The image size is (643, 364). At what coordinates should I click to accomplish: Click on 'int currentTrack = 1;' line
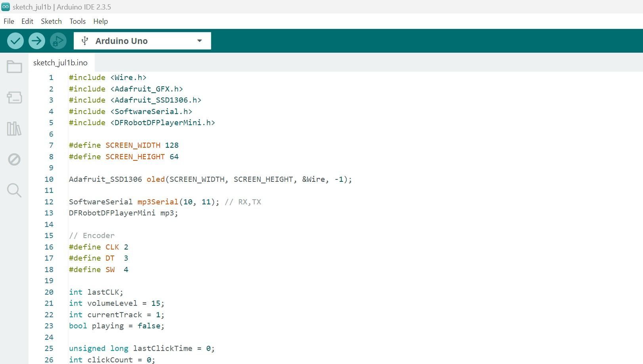pos(117,314)
